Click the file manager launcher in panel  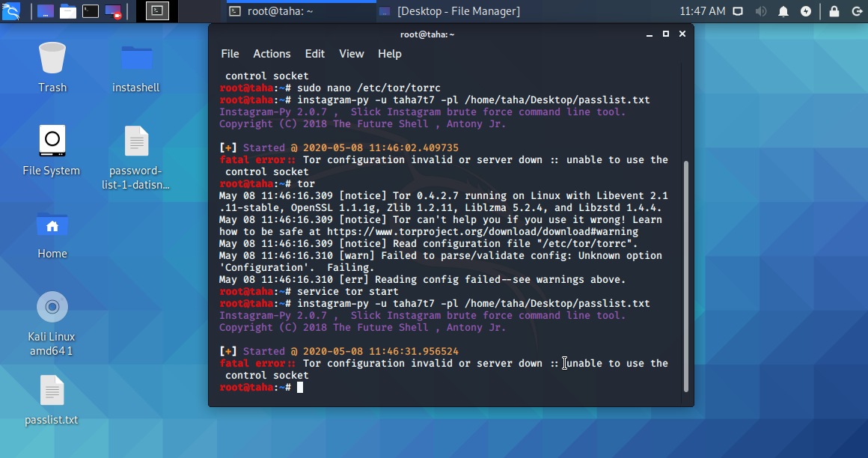coord(68,11)
